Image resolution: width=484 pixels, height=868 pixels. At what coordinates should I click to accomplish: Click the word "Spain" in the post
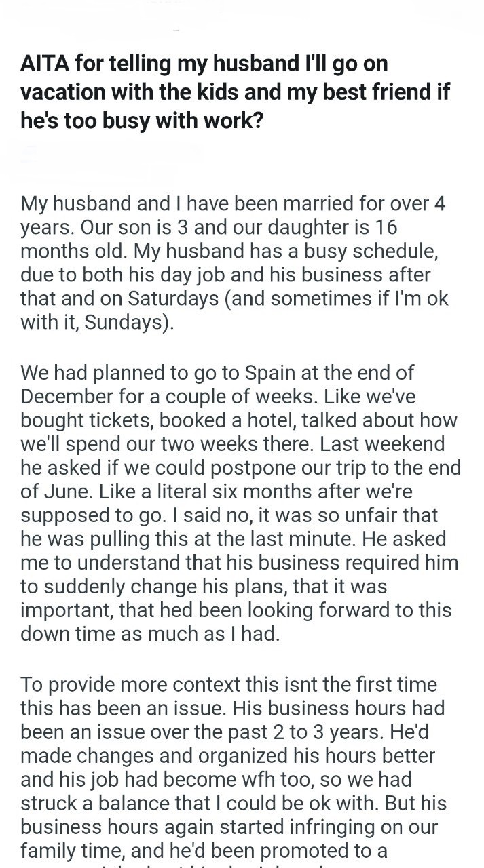(x=272, y=372)
